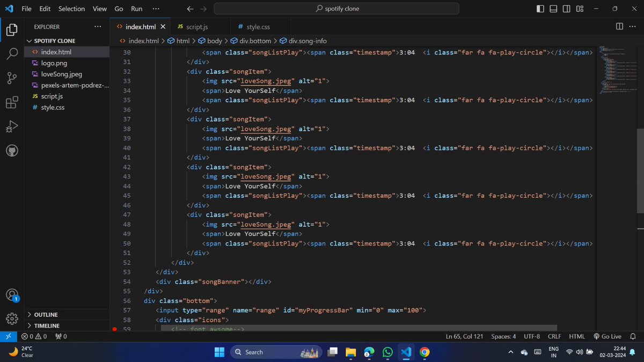Image resolution: width=644 pixels, height=362 pixels.
Task: Open the View menu
Action: 99,9
